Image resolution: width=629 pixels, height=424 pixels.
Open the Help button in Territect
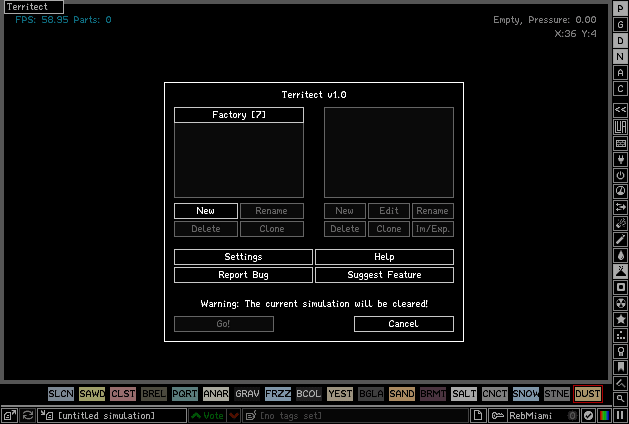384,257
